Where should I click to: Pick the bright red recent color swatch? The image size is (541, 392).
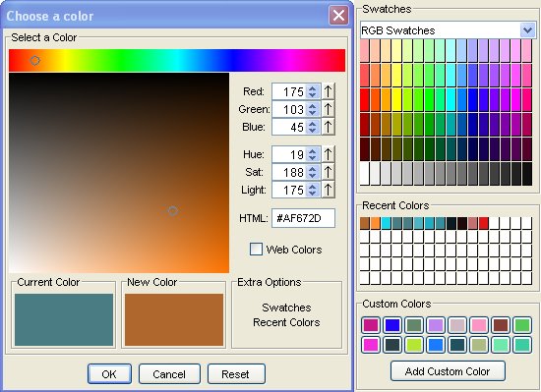483,223
